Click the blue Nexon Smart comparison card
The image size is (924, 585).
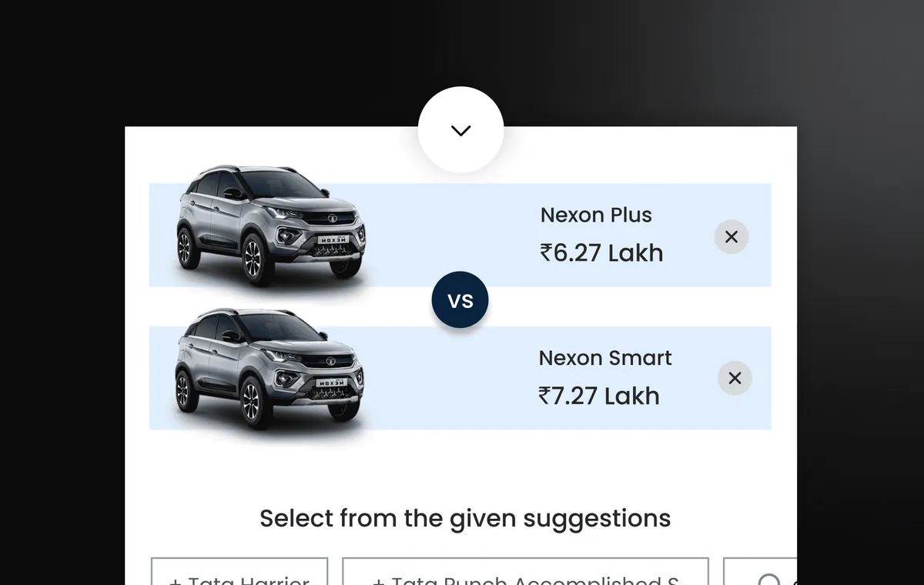tap(460, 378)
